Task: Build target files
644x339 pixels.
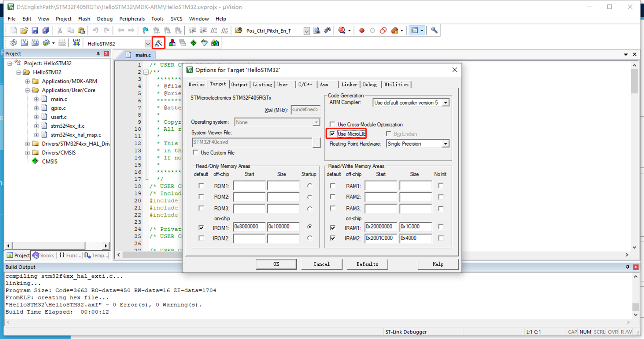Action: point(24,43)
